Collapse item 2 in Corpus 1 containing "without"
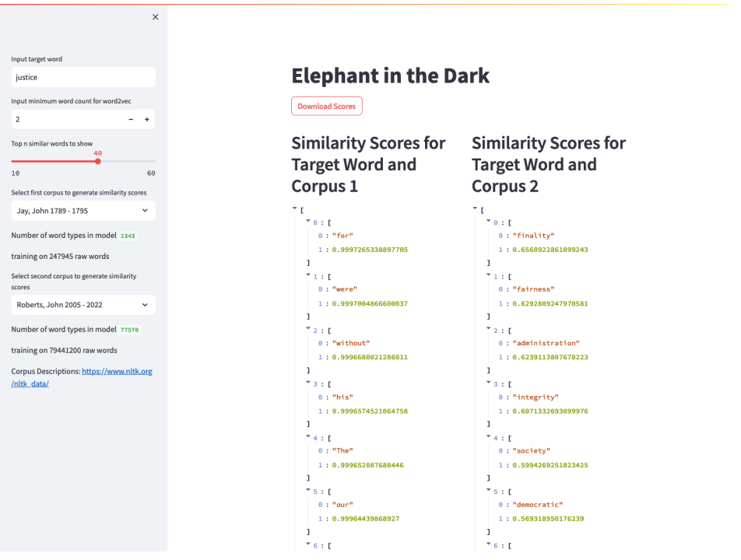 307,330
